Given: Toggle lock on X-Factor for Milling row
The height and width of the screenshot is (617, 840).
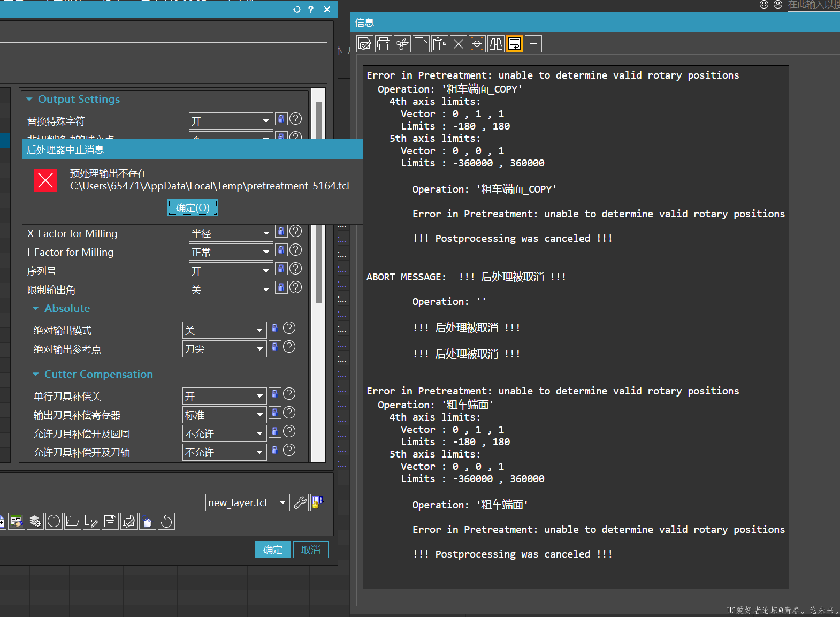Looking at the screenshot, I should coord(281,231).
